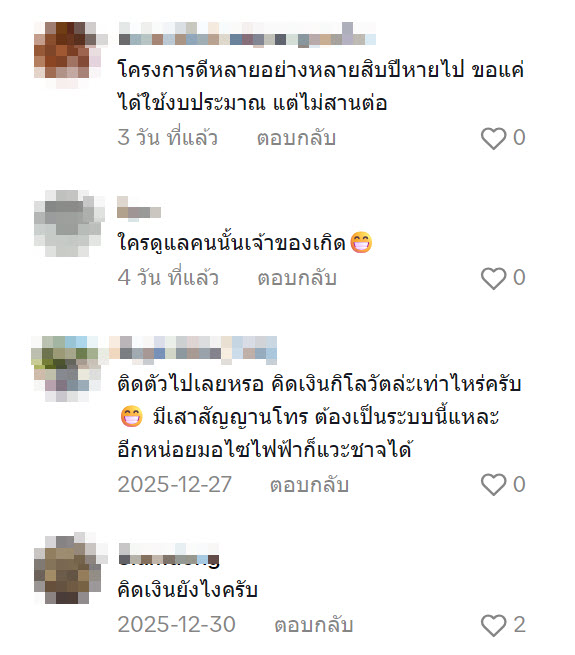Open the fourth commenter's brown avatar
Screen dimensions: 575x655
click(68, 568)
